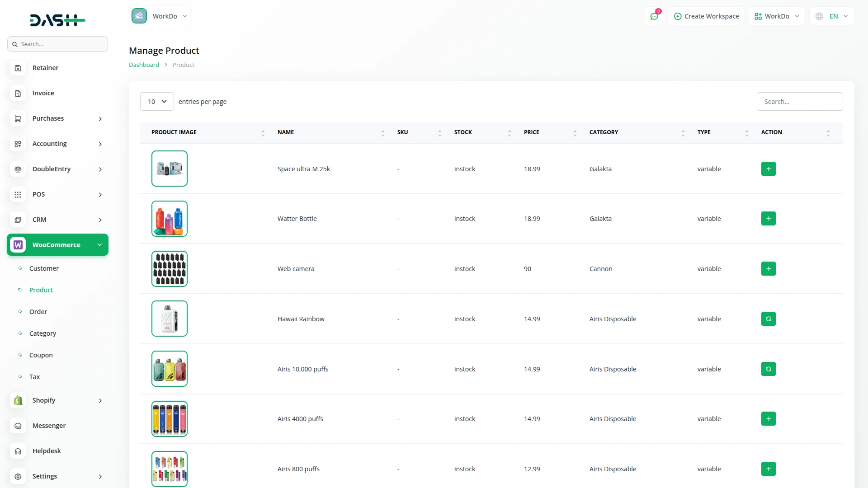The image size is (868, 488).
Task: Select the CRM module icon
Action: click(18, 220)
